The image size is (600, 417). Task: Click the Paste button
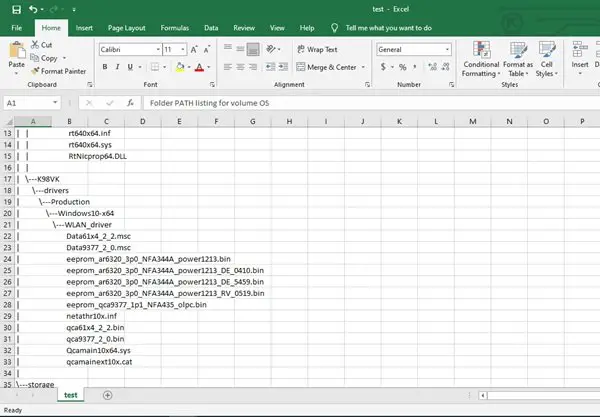tap(16, 55)
